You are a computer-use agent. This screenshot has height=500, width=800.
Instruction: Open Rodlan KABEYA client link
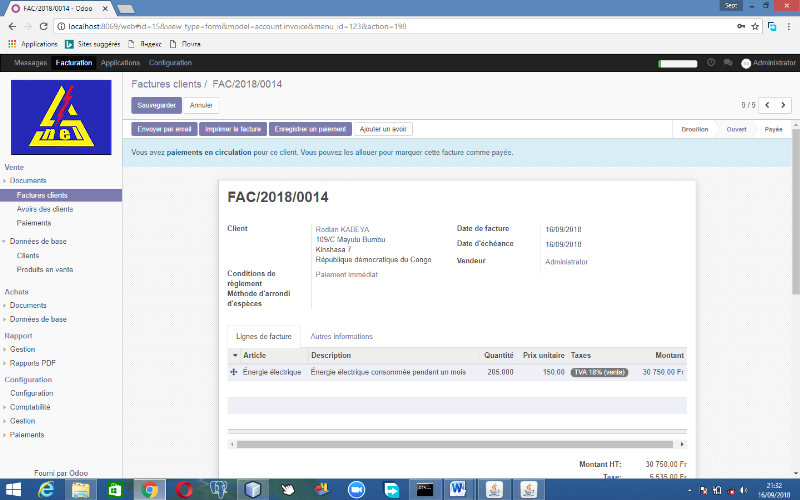[342, 230]
